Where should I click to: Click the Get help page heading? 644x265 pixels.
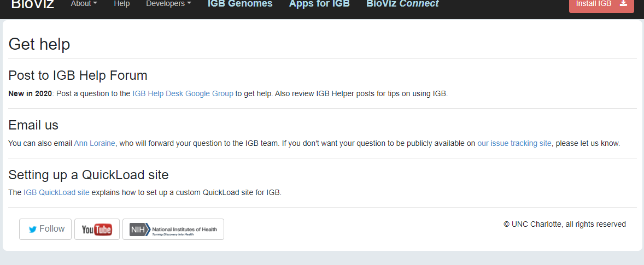coord(39,44)
